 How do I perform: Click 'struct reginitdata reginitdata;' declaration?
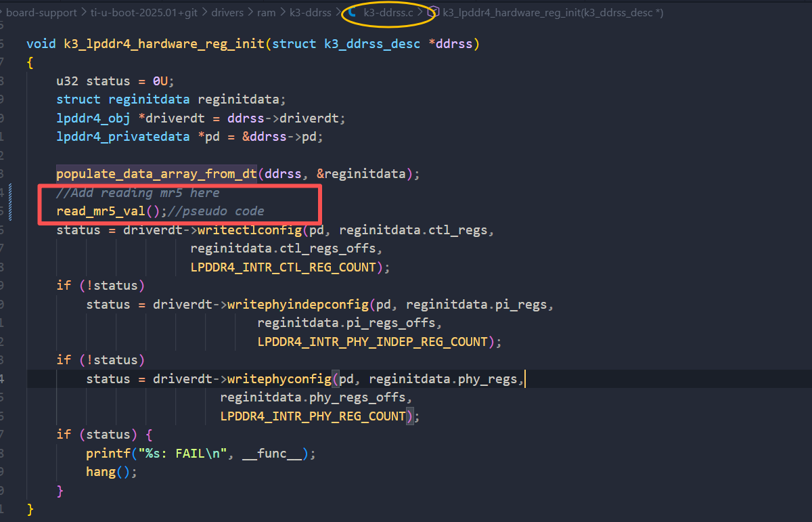coord(172,100)
